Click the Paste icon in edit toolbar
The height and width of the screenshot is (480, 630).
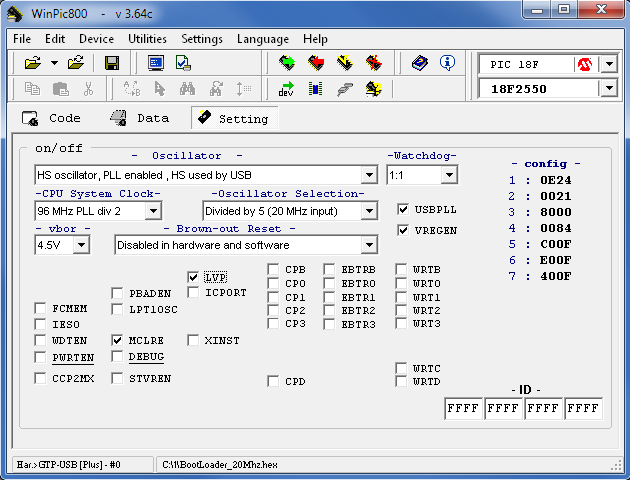click(61, 89)
